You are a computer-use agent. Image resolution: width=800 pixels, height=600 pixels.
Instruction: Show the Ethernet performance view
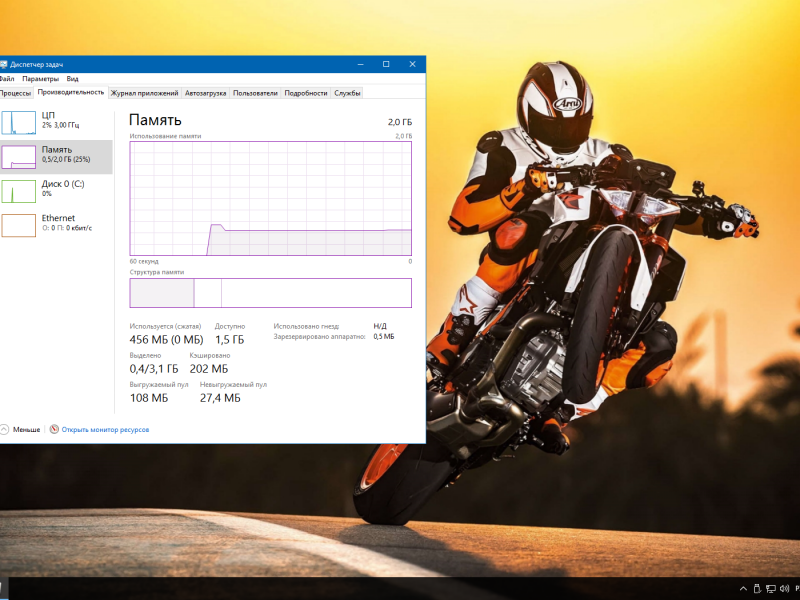click(56, 225)
